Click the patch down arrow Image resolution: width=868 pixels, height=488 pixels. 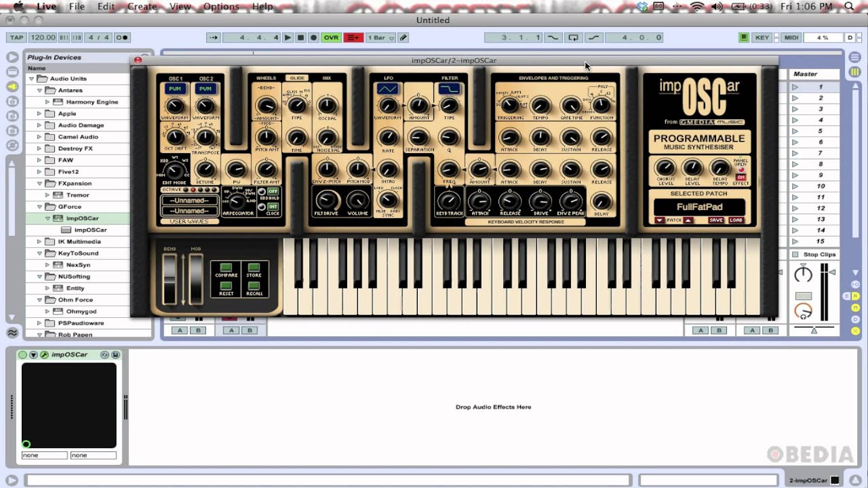pyautogui.click(x=659, y=220)
